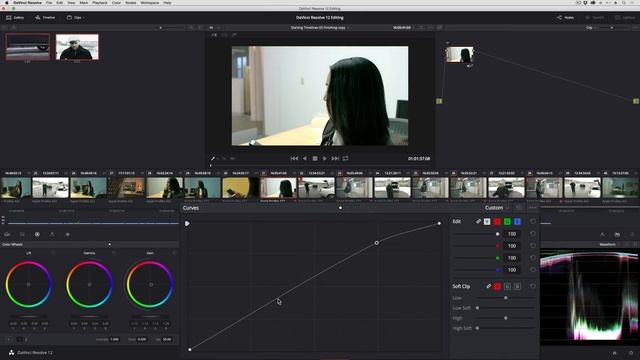
Task: Reset the red intensity value
Action: click(x=533, y=246)
